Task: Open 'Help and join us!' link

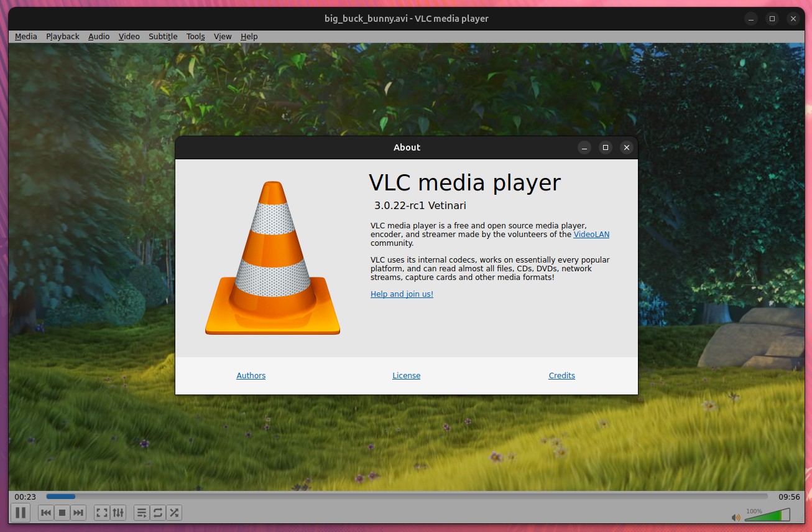Action: point(402,294)
